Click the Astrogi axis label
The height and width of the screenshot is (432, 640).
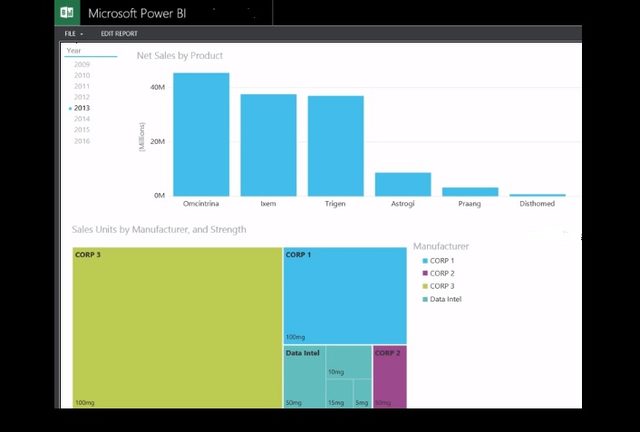[x=403, y=203]
